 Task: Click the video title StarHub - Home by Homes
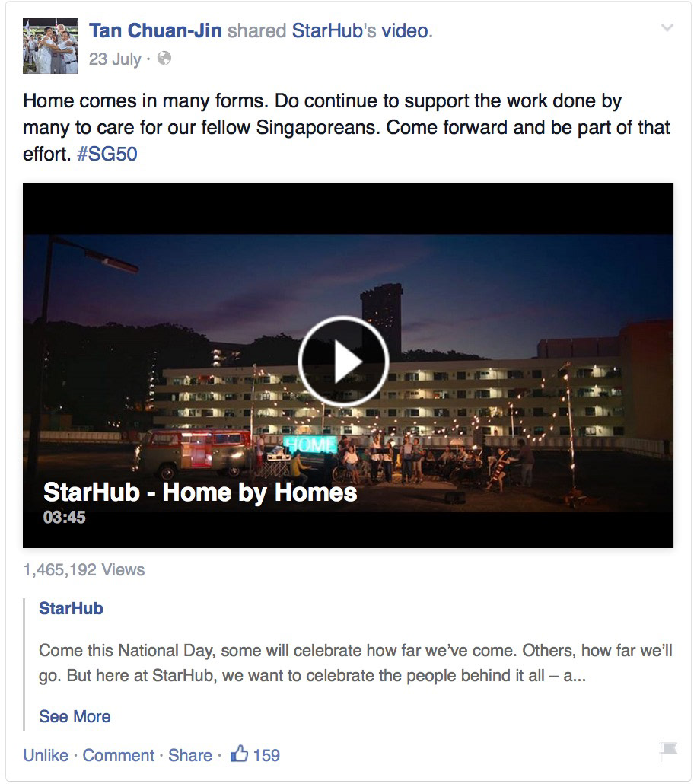[x=200, y=492]
